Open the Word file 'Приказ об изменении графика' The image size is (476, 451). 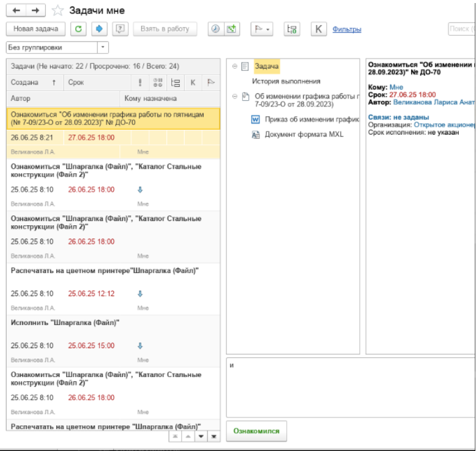311,119
